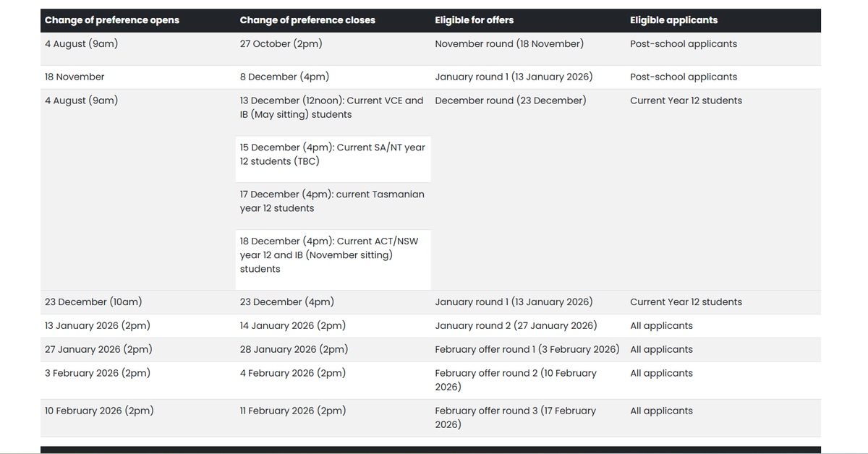Select the "4 February 2026 (2pm)" closing cell
868x454 pixels.
point(292,374)
